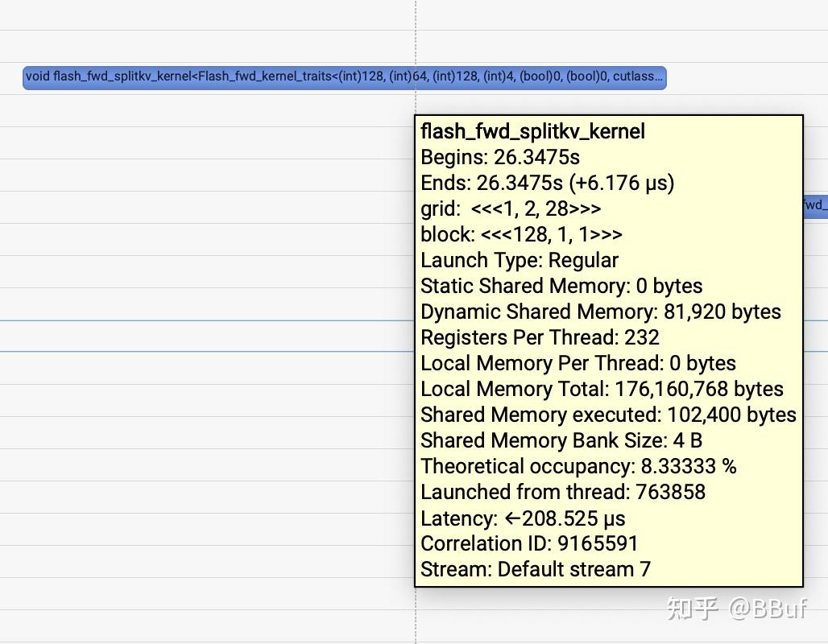
Task: Click Local Memory Total 176,160,768 bytes
Action: point(602,389)
